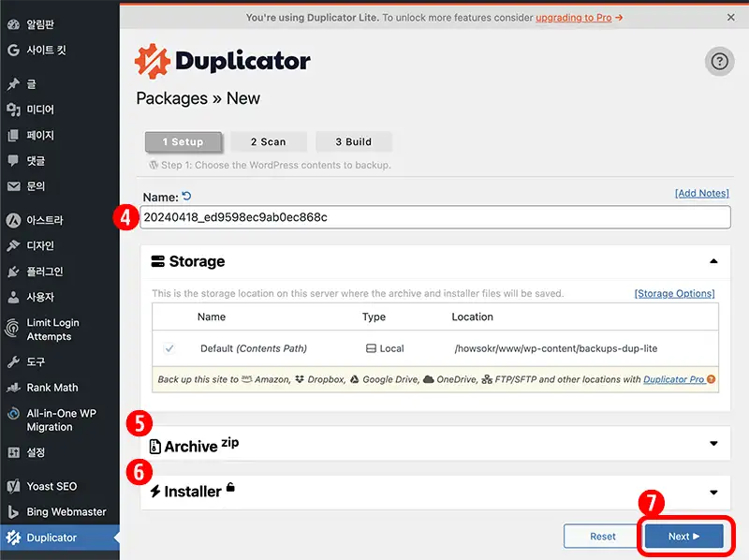Screen dimensions: 749x560
Task: Toggle the Default storage checkbox
Action: tap(169, 348)
